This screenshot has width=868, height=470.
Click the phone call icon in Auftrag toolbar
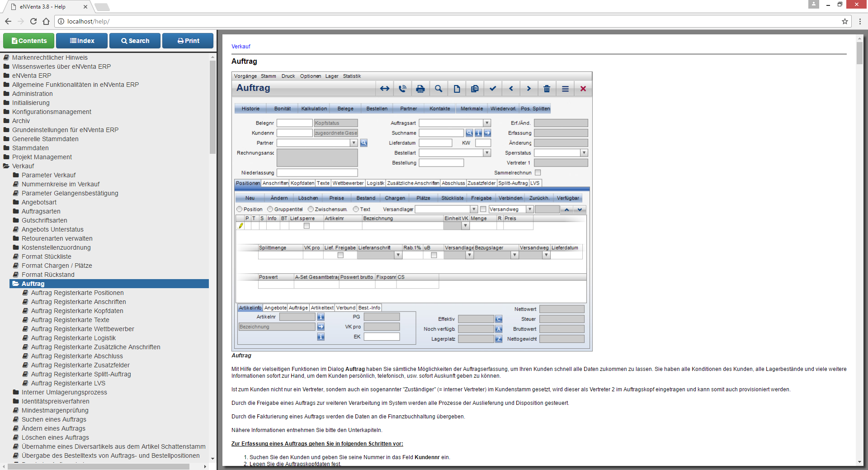(402, 89)
